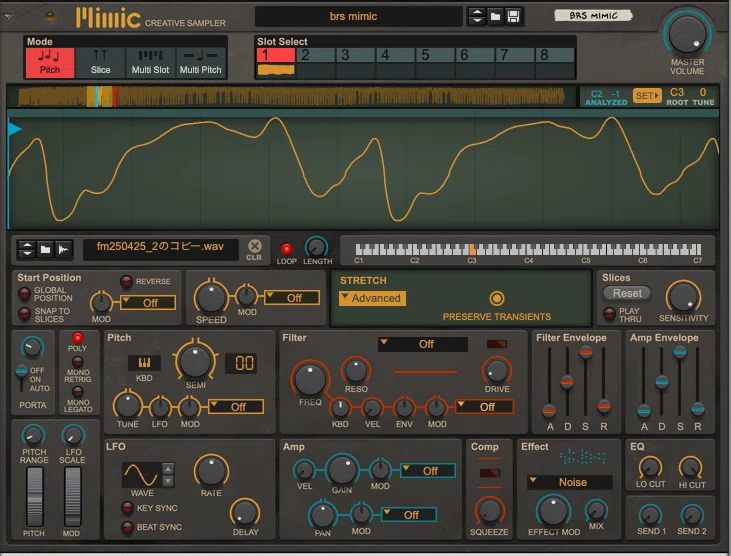
Task: Click the pitch KBD keyboard icon
Action: [144, 363]
